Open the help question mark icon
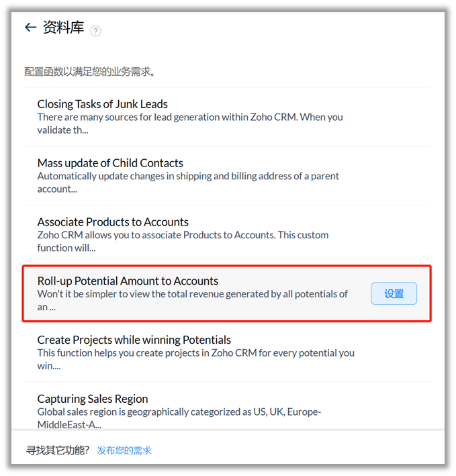The image size is (456, 476). pyautogui.click(x=95, y=31)
